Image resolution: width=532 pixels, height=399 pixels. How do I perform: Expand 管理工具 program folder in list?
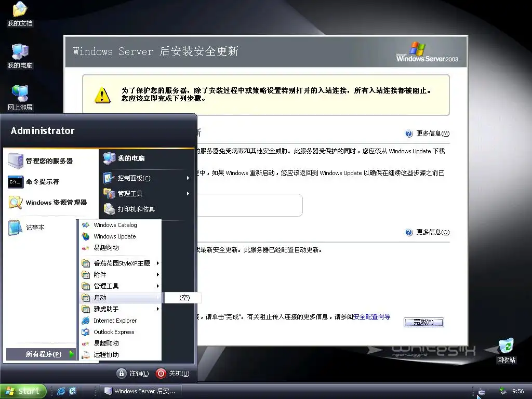click(x=120, y=286)
